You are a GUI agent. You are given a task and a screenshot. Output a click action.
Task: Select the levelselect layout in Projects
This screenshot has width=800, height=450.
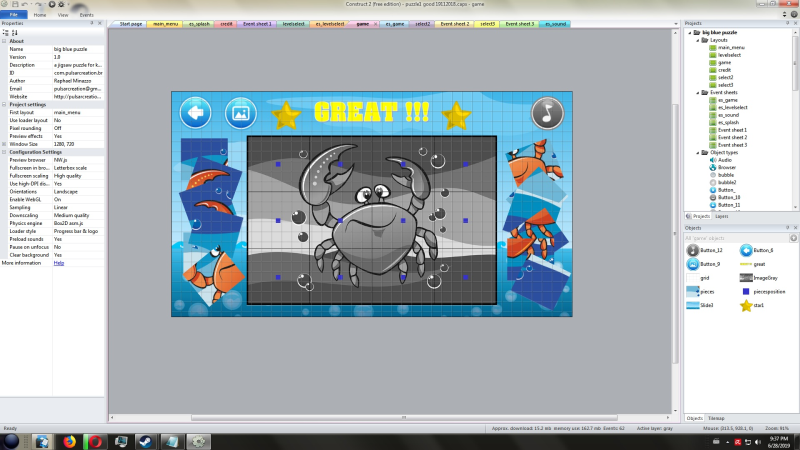pyautogui.click(x=724, y=55)
